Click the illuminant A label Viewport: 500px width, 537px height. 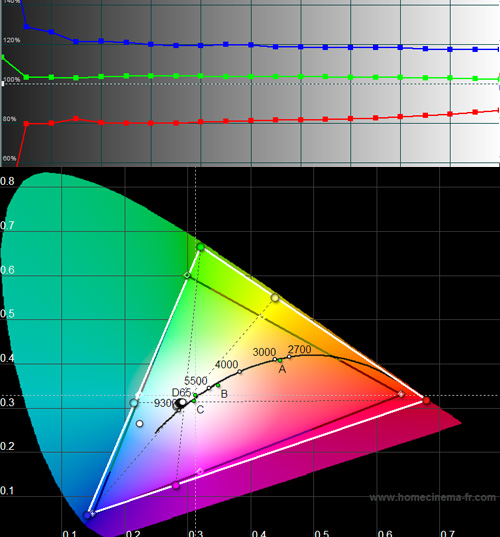click(x=282, y=369)
